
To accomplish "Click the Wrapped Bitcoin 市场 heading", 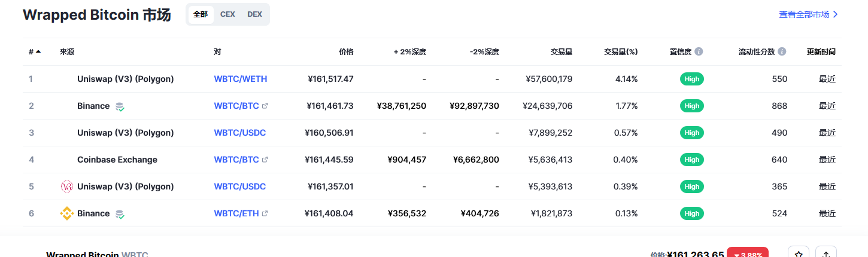I will (x=97, y=15).
